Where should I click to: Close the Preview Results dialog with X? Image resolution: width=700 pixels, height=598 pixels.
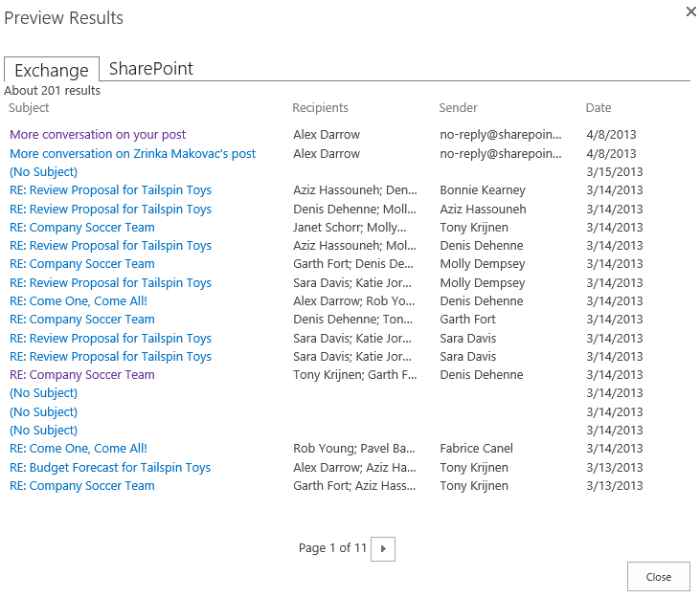[690, 11]
